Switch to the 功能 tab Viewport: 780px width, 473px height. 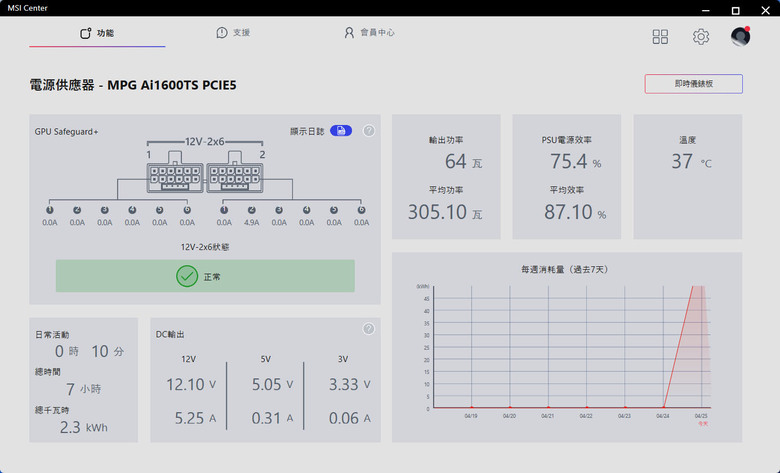(x=97, y=33)
